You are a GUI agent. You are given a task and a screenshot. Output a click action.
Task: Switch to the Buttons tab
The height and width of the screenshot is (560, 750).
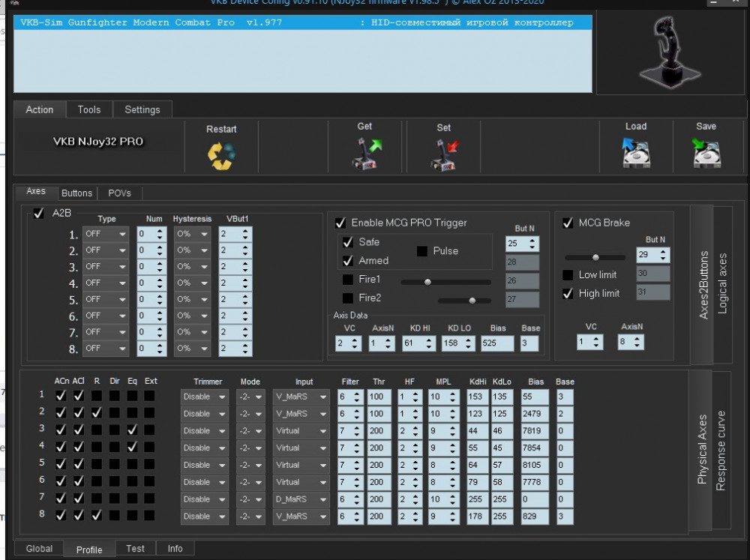coord(76,193)
